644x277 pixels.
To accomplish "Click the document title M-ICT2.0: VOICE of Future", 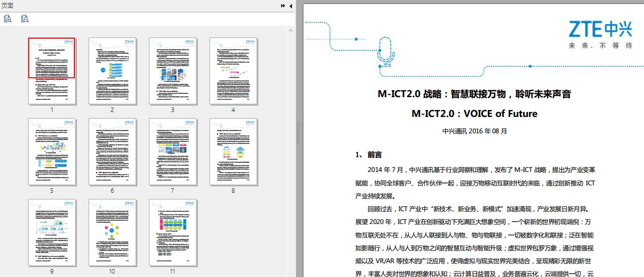I will click(x=474, y=113).
